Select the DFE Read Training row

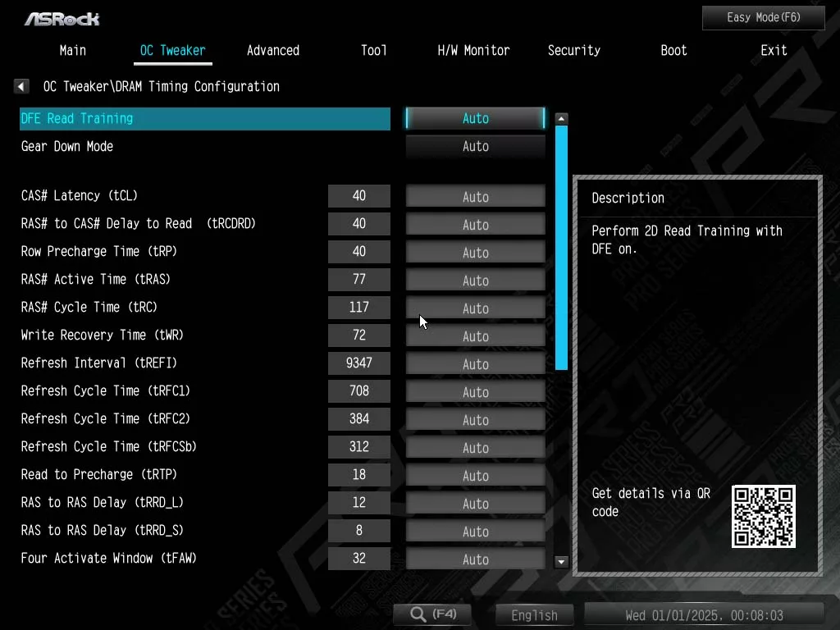(205, 118)
